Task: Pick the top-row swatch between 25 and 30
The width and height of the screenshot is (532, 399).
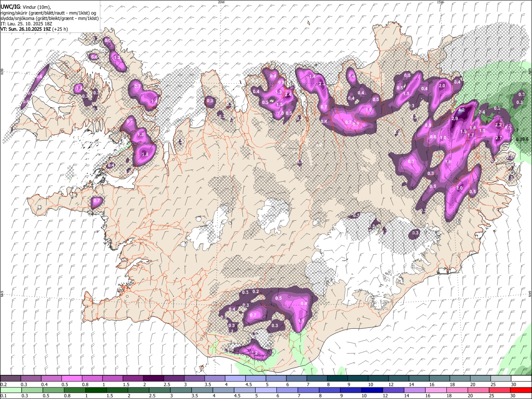Action: (501, 378)
